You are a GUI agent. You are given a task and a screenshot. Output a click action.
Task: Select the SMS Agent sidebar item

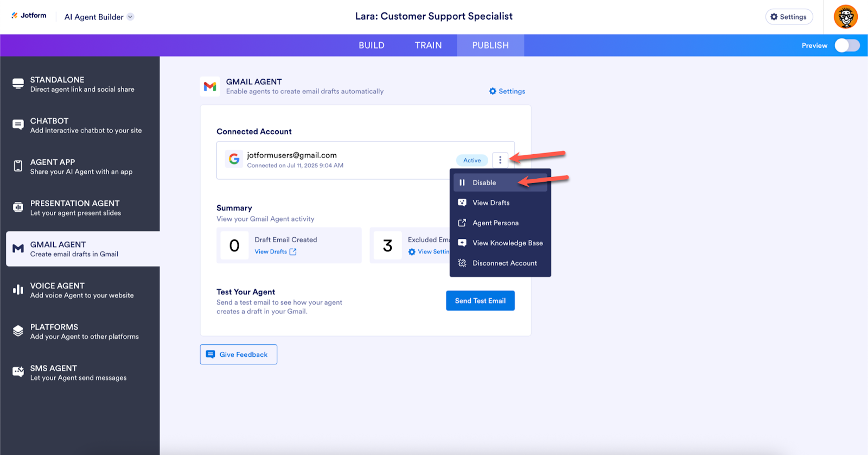[81, 373]
